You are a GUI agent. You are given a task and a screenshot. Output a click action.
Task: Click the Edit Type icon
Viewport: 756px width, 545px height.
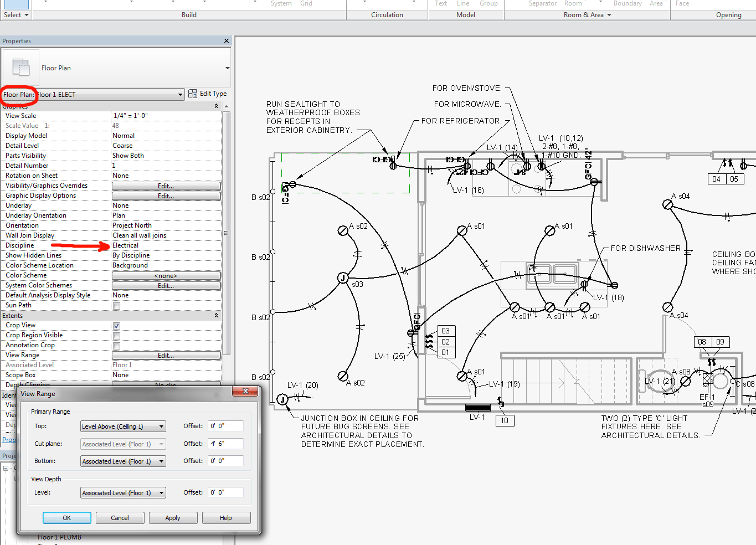click(x=193, y=94)
